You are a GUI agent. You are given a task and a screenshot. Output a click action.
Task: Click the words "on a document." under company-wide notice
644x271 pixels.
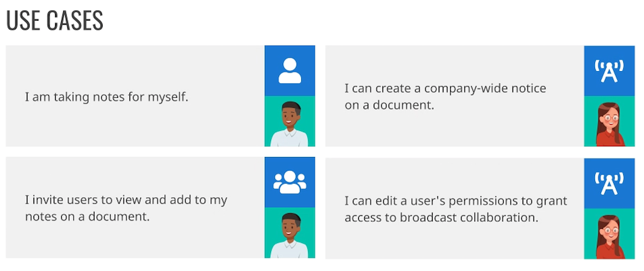click(389, 105)
